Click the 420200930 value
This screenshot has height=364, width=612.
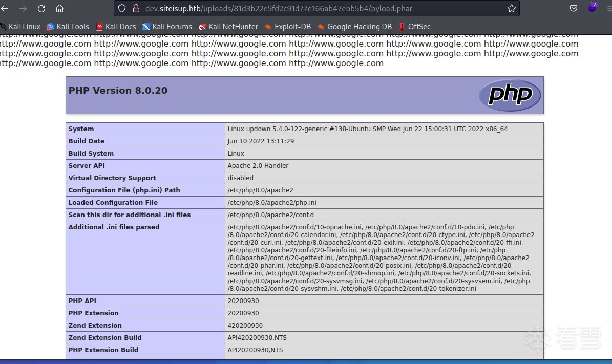pyautogui.click(x=245, y=326)
